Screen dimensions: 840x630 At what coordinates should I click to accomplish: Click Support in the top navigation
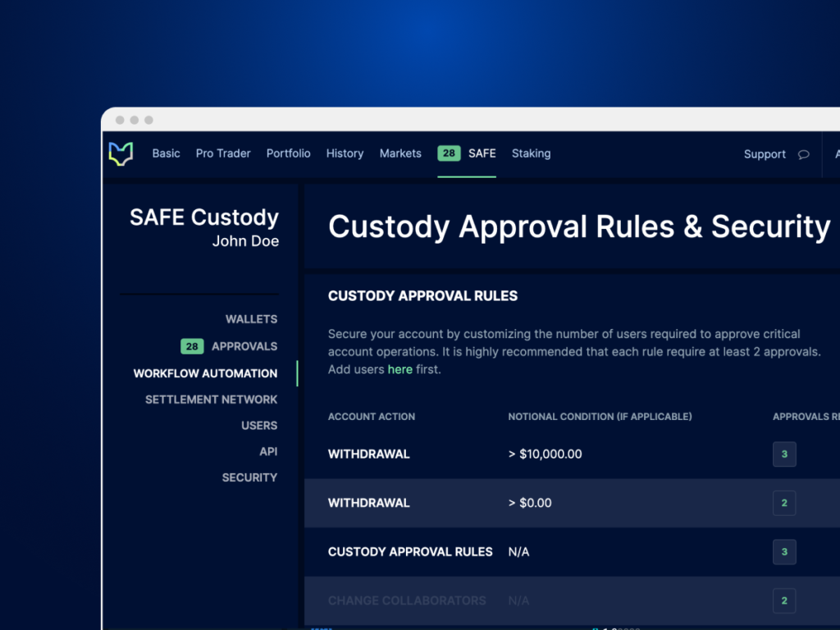pyautogui.click(x=765, y=154)
